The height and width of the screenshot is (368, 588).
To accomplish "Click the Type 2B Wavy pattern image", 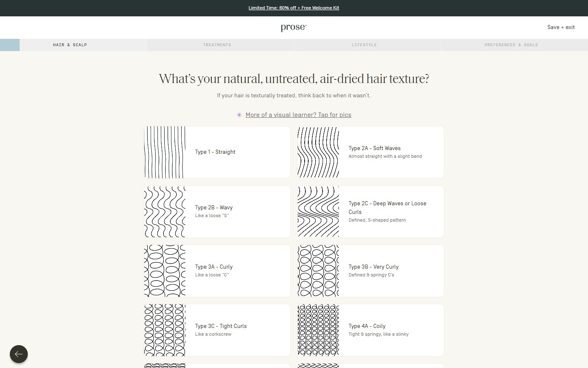I will 165,212.
